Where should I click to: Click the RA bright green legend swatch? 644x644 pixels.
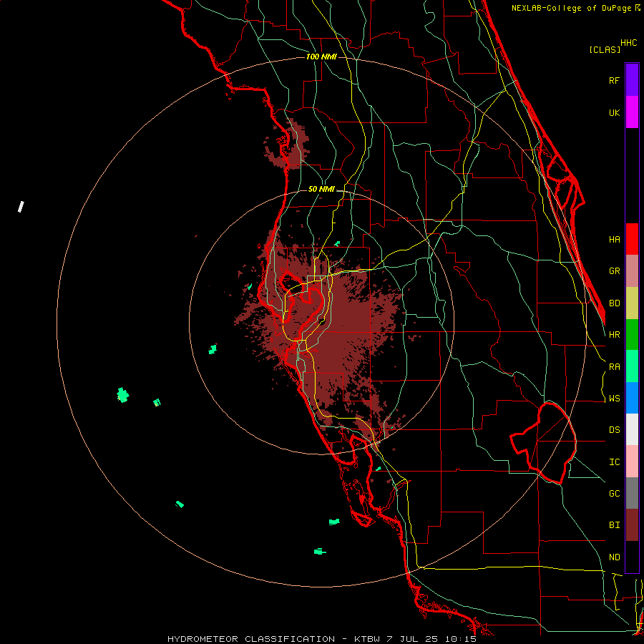tap(632, 366)
